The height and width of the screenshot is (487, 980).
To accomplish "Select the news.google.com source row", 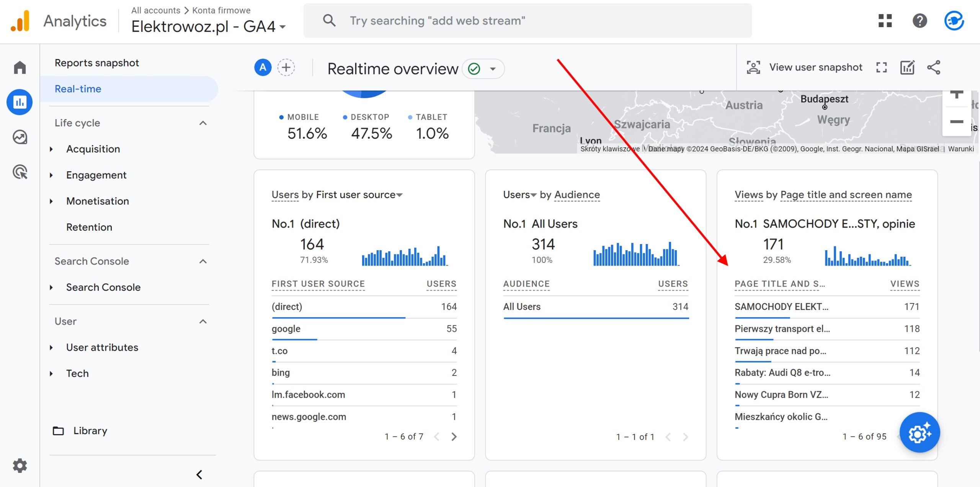I will 364,417.
